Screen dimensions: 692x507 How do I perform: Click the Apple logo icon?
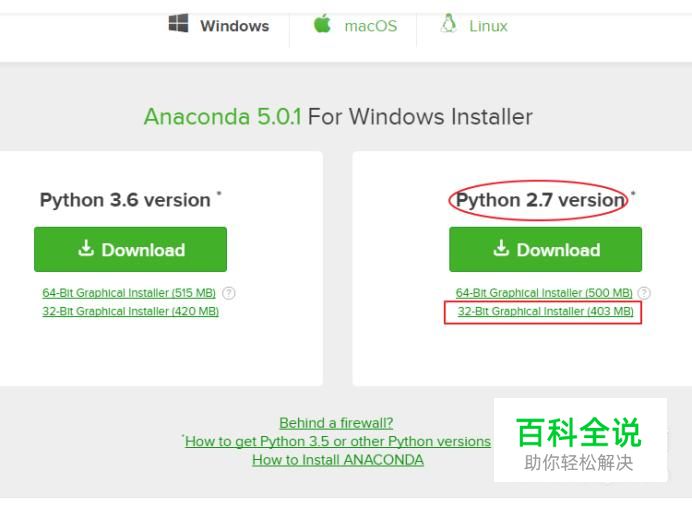322,25
